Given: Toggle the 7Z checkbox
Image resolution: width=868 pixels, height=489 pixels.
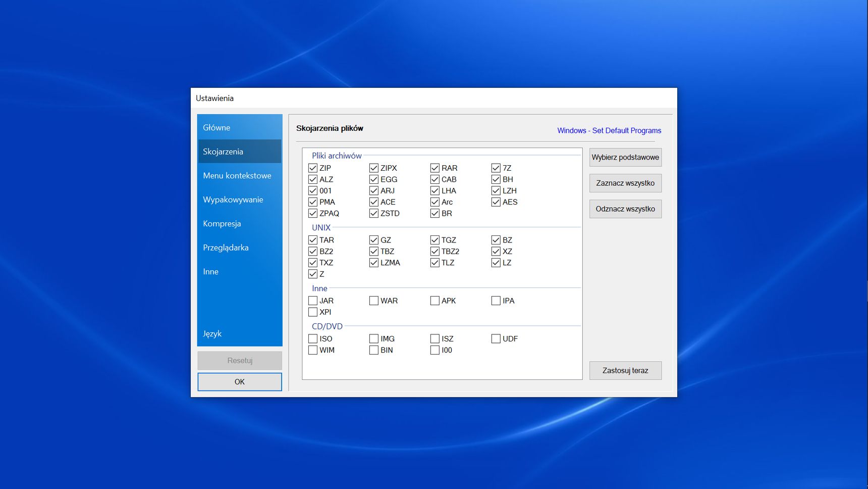Looking at the screenshot, I should [x=496, y=168].
